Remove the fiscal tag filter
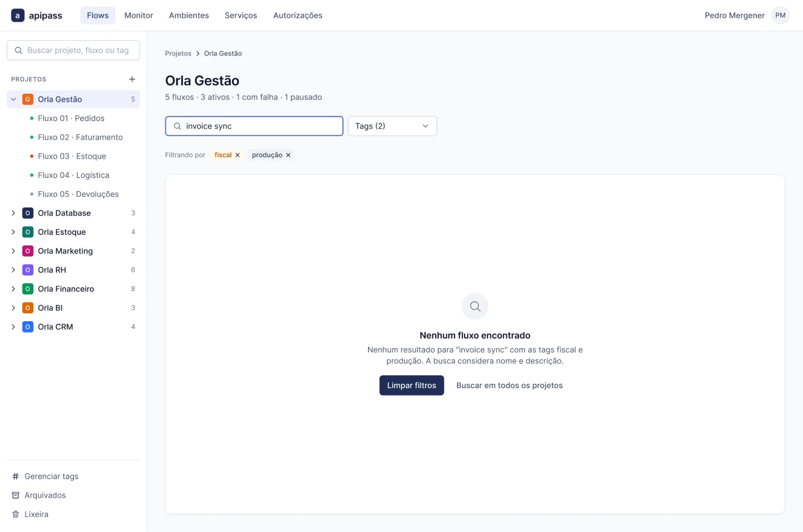 pos(238,155)
